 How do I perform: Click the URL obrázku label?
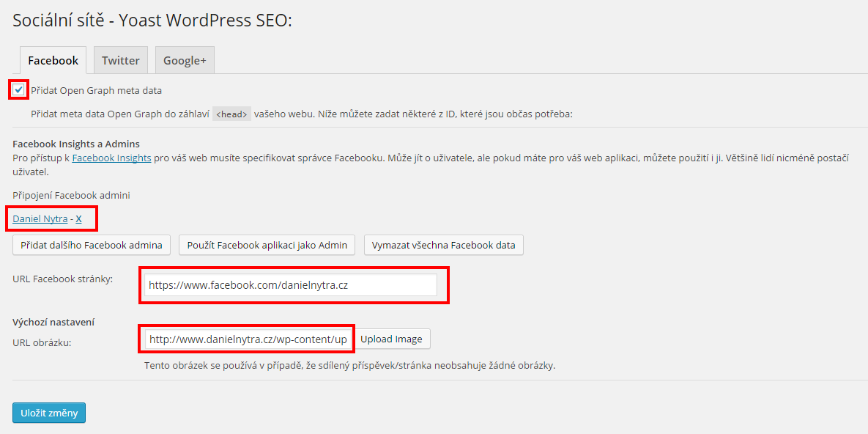pos(42,342)
